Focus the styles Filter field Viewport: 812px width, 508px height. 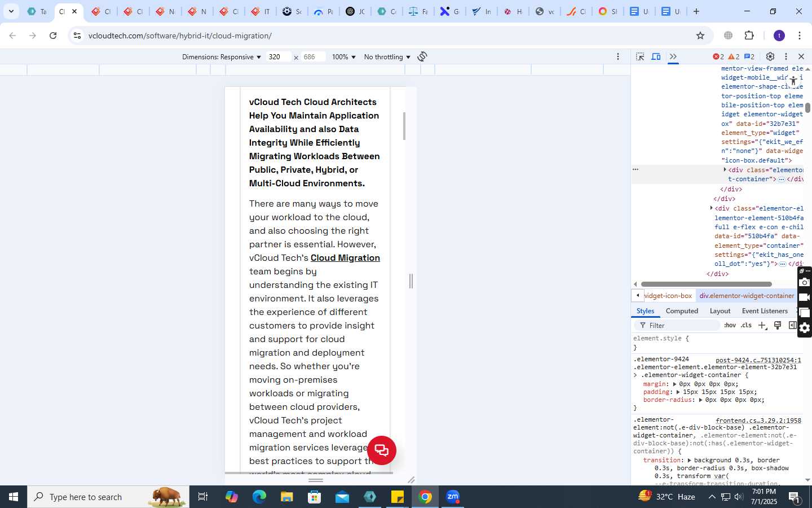[x=678, y=326]
